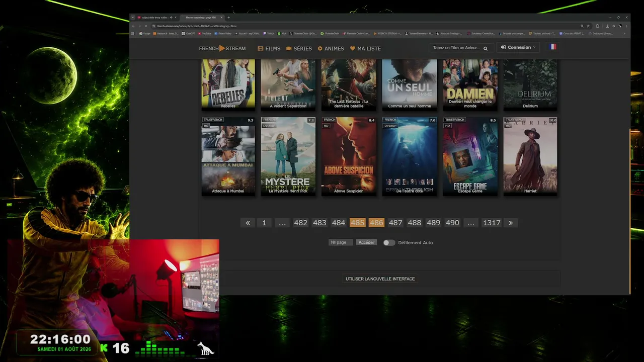This screenshot has height=362, width=644.
Task: Toggle Défilement Auto switch
Action: [x=389, y=242]
